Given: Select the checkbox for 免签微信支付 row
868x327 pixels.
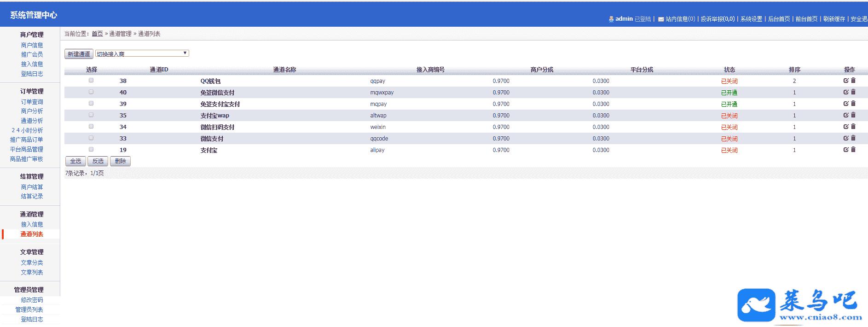Looking at the screenshot, I should (91, 92).
